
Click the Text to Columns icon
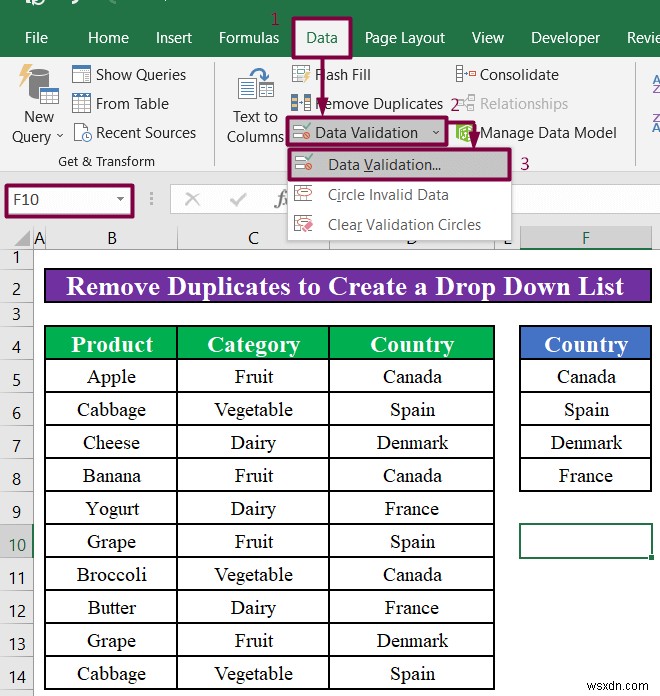pos(256,84)
